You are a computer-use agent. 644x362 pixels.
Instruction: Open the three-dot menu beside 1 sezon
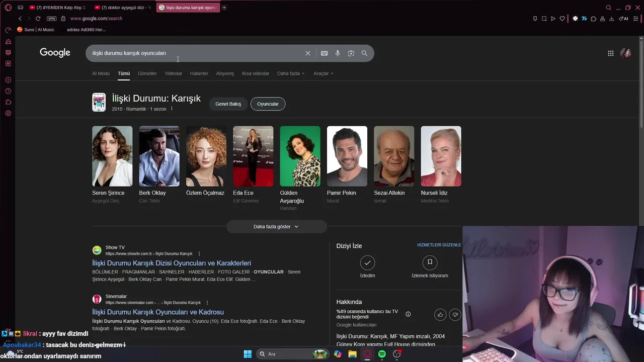[172, 109]
